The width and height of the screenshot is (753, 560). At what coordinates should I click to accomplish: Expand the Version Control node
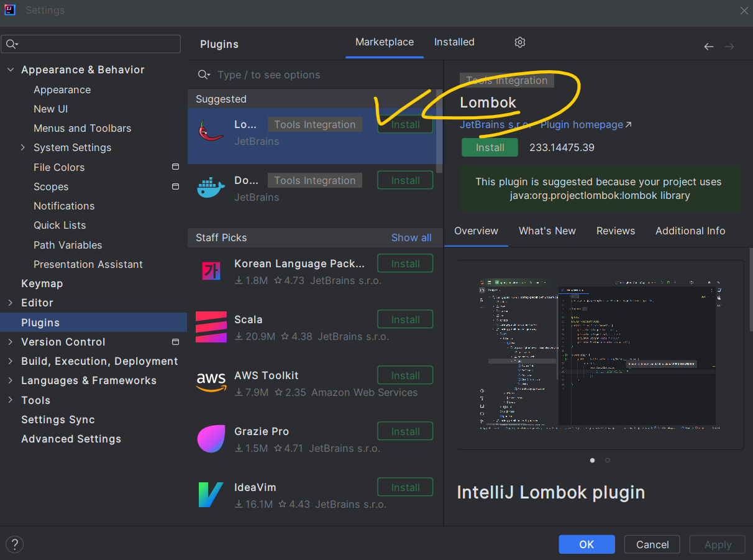[x=11, y=342]
